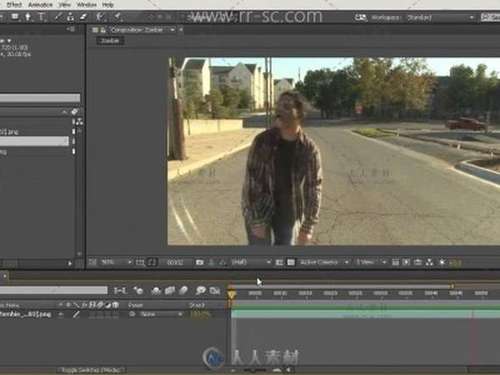Click the Draft 3D icon in timeline
The height and width of the screenshot is (375, 500).
coord(156,291)
